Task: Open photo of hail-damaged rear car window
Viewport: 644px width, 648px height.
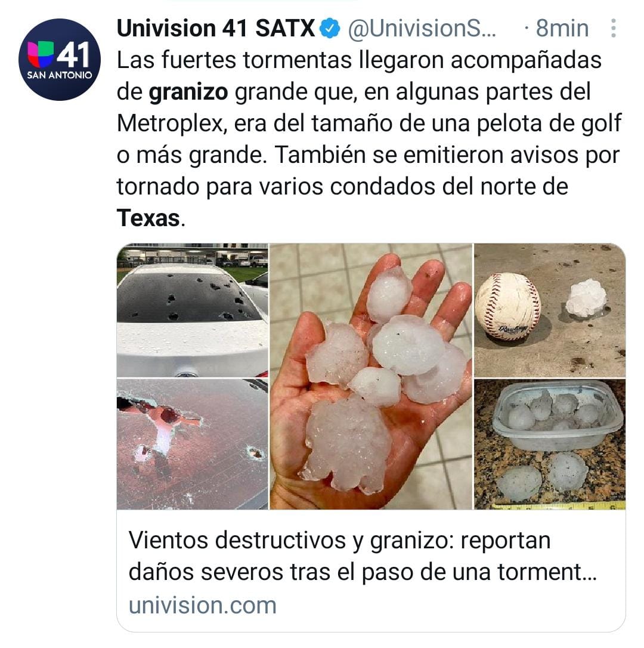Action: tap(193, 310)
